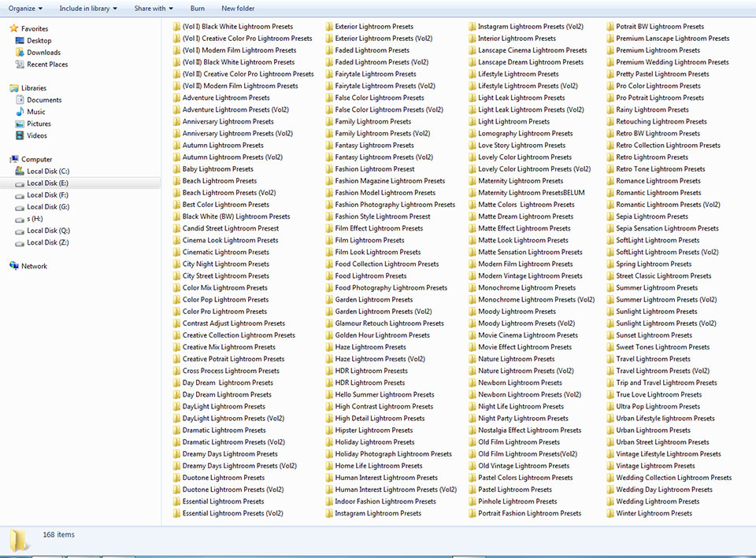Select Lomography Lightroom Presets folder
Image resolution: width=756 pixels, height=558 pixels.
(x=521, y=134)
